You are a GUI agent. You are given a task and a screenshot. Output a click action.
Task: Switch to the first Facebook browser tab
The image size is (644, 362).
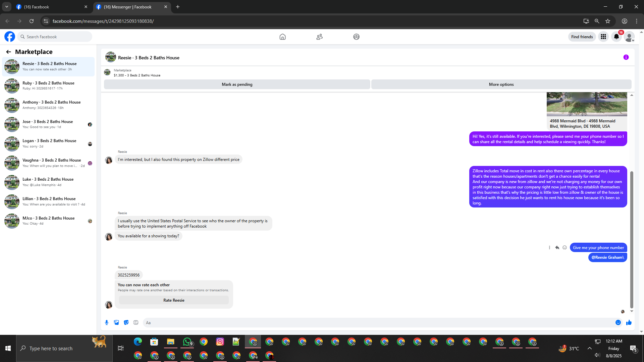50,7
